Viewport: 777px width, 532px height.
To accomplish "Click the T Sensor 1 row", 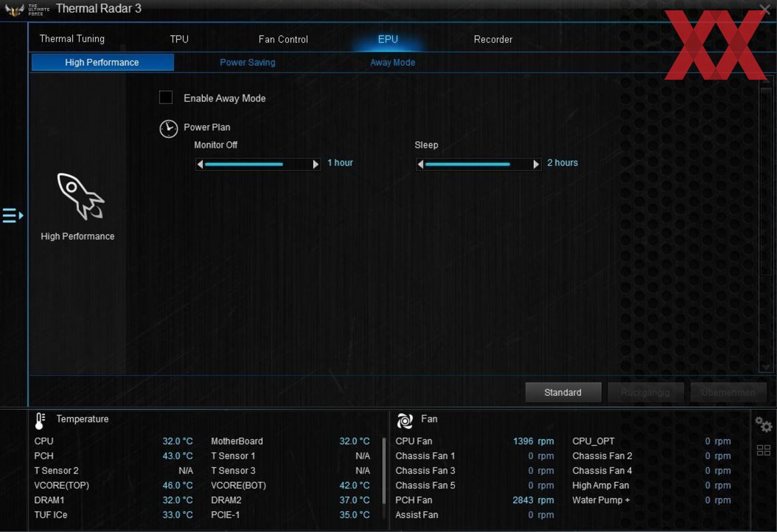I will point(290,456).
